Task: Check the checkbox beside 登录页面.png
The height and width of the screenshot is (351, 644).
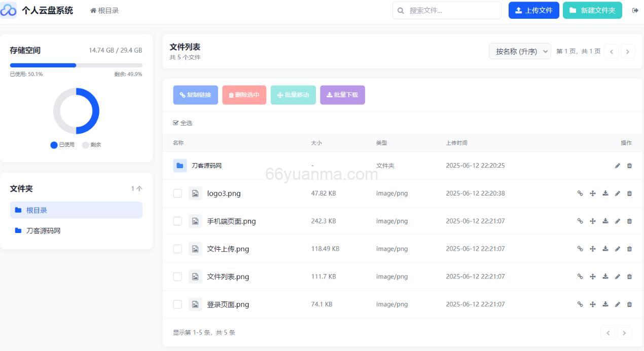Action: 177,304
